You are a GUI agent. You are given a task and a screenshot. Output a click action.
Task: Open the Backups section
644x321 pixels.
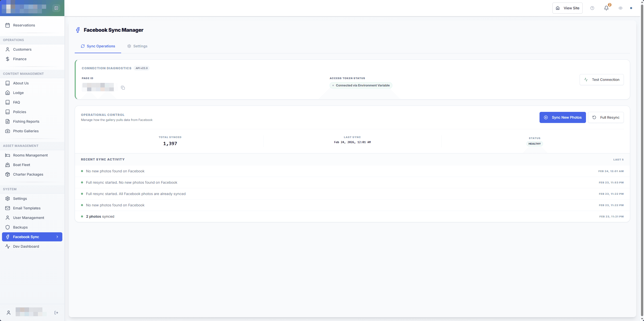pos(20,227)
